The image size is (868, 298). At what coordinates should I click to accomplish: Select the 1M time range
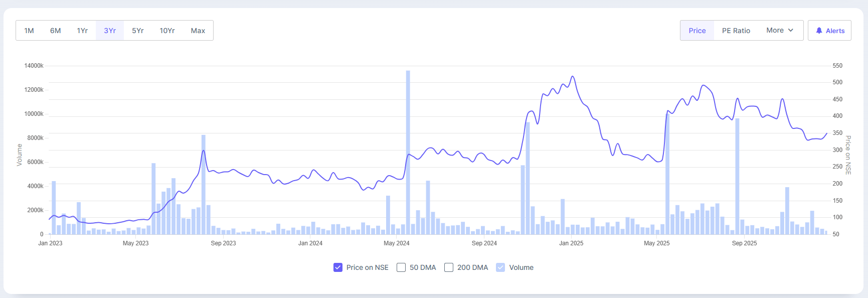(x=29, y=31)
